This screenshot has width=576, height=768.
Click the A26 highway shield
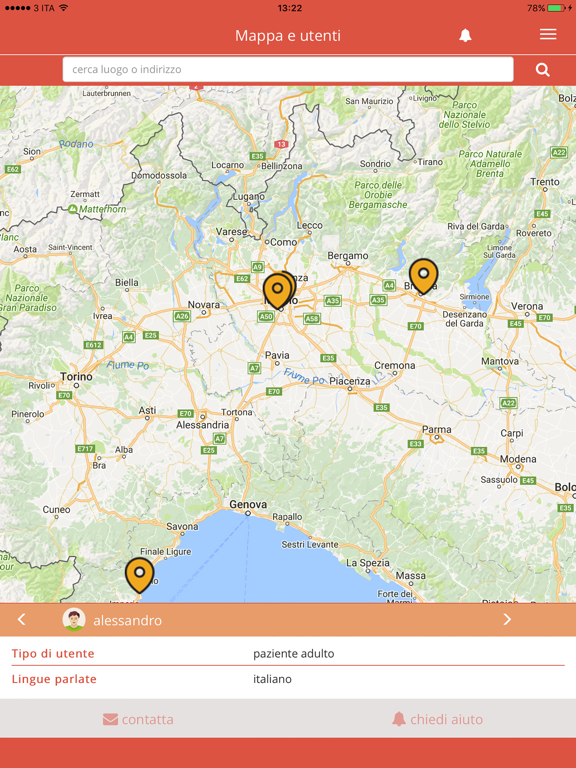click(x=182, y=316)
